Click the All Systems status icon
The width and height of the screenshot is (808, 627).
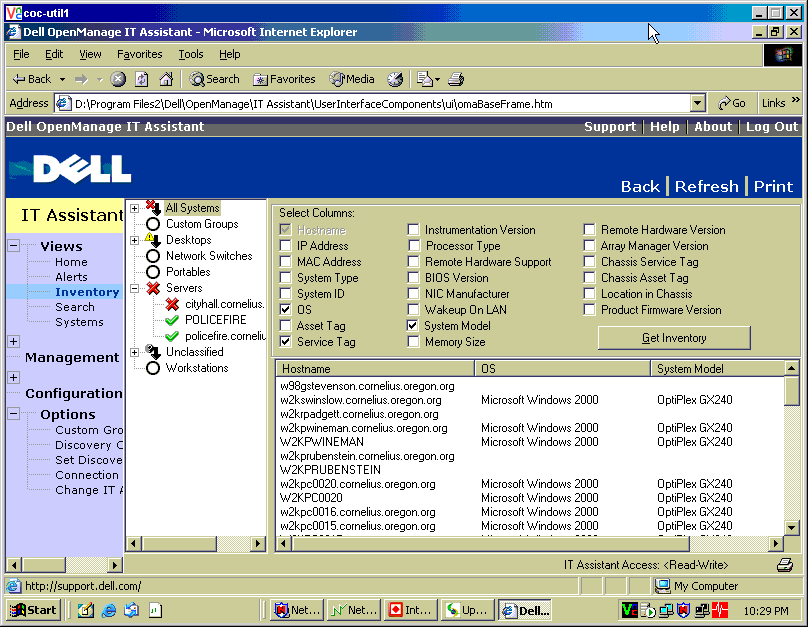click(153, 208)
